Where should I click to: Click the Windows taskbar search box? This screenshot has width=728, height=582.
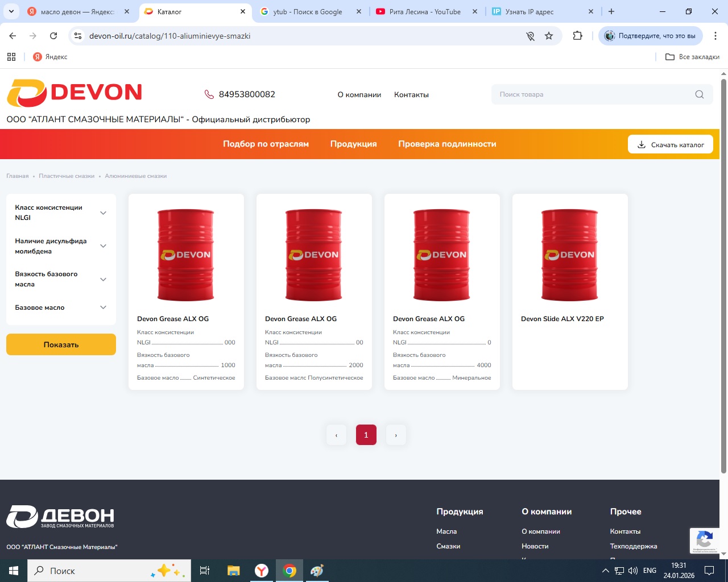[x=109, y=571]
